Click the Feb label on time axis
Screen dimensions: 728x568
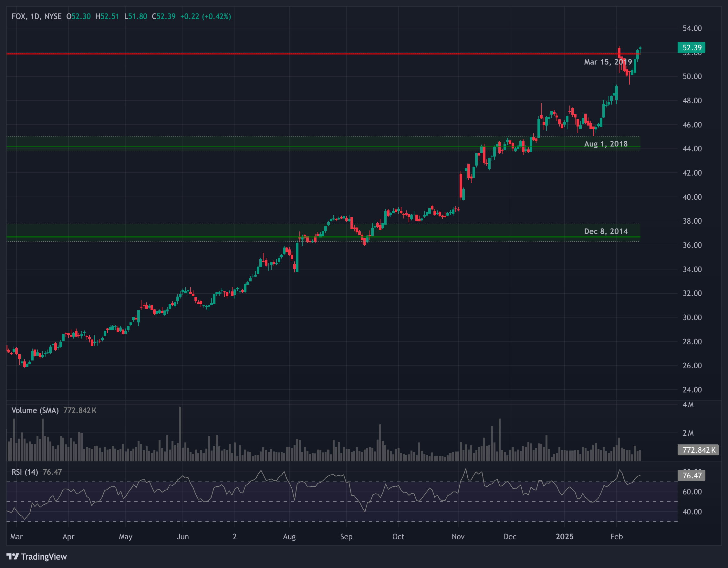tap(616, 537)
